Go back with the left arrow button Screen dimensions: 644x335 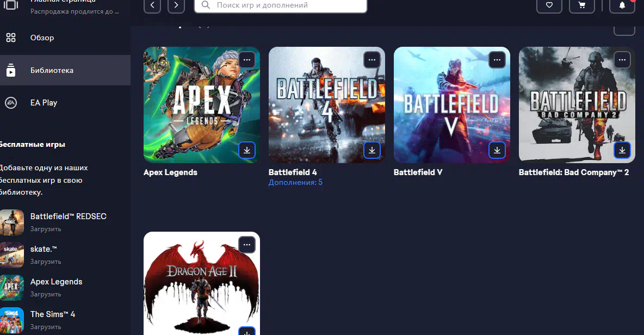[x=152, y=5]
